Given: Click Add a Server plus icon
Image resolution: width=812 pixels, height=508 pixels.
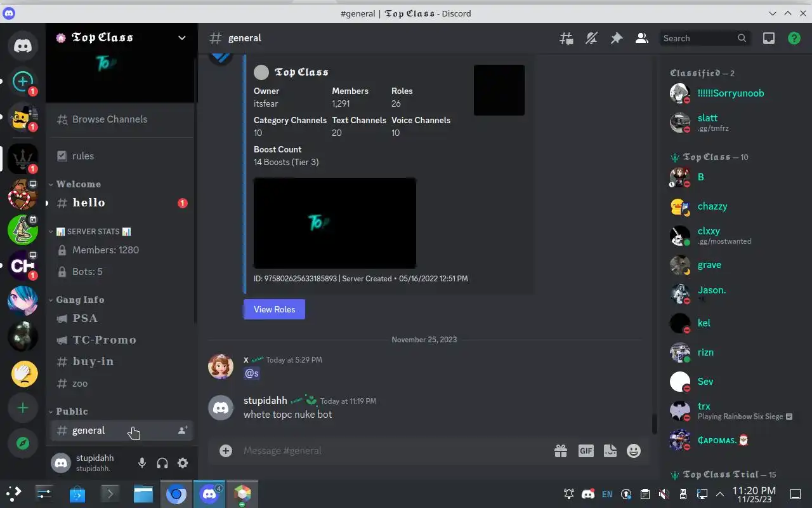Looking at the screenshot, I should (23, 408).
